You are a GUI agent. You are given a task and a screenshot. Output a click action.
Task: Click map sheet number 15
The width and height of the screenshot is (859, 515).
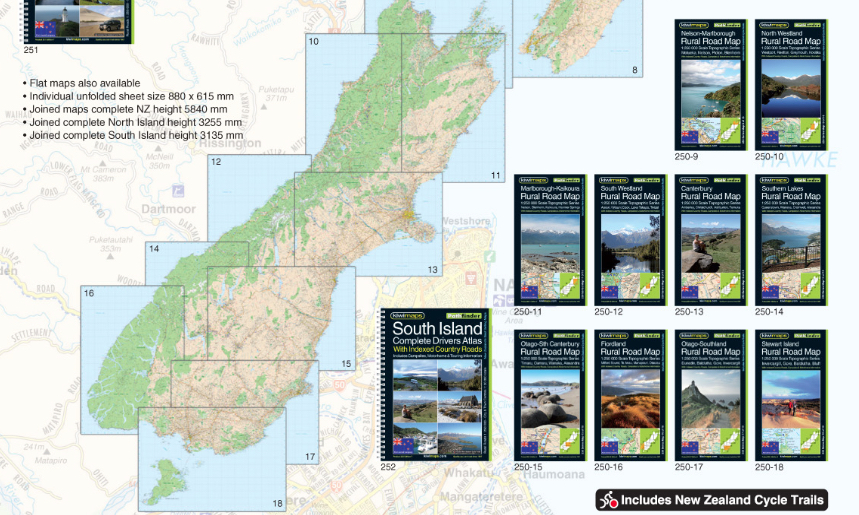click(346, 364)
